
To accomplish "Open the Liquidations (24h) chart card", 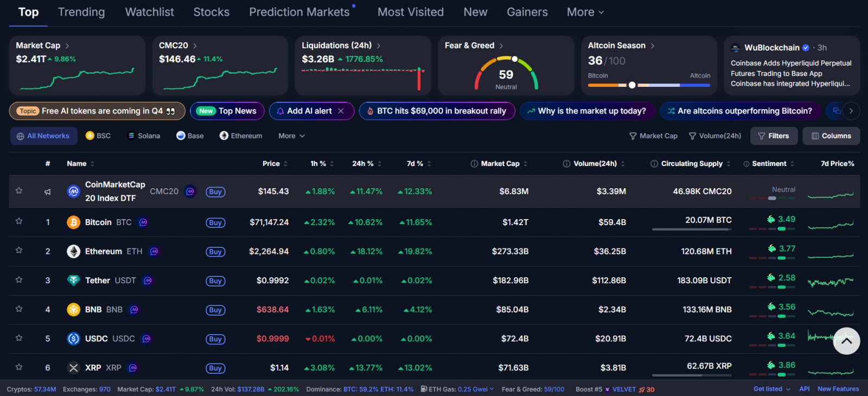I will click(363, 66).
